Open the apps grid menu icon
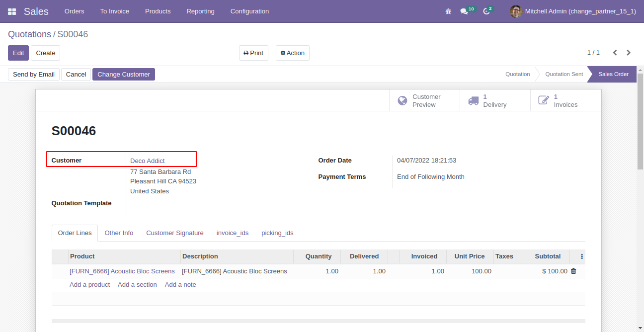This screenshot has width=644, height=332. point(12,11)
